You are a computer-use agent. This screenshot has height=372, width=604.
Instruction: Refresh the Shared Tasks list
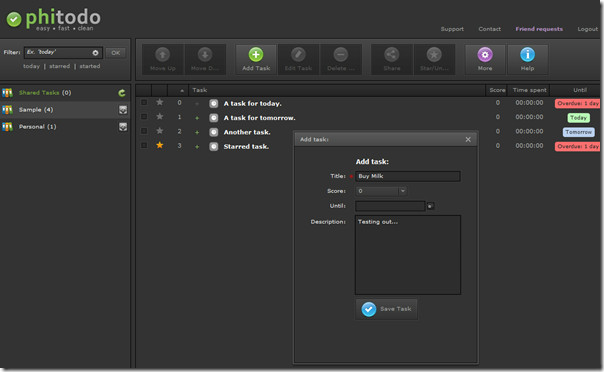click(122, 93)
